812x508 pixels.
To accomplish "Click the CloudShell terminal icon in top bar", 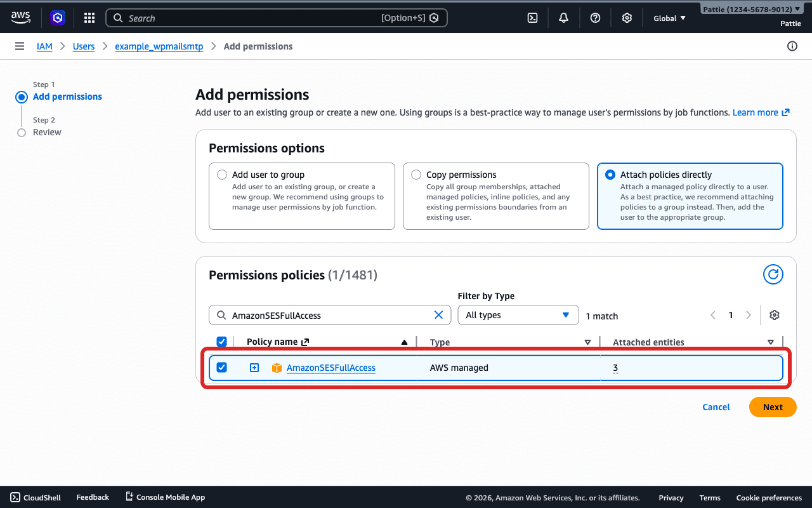I will click(533, 18).
